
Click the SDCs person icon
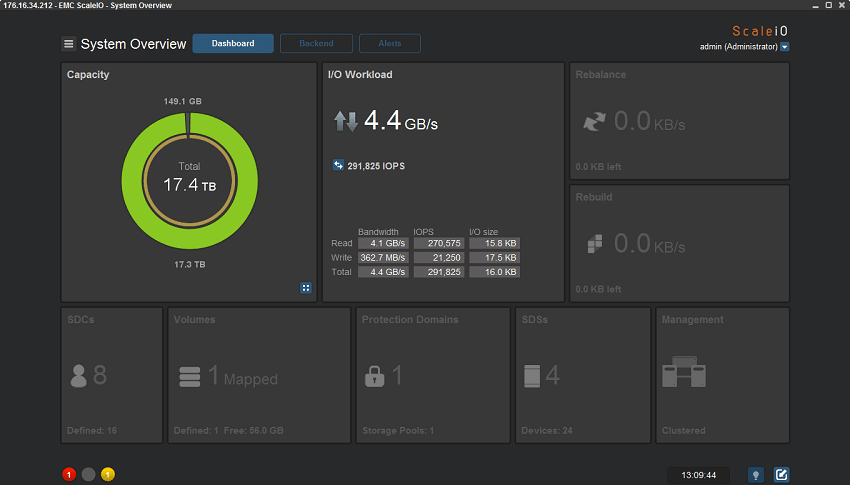79,376
